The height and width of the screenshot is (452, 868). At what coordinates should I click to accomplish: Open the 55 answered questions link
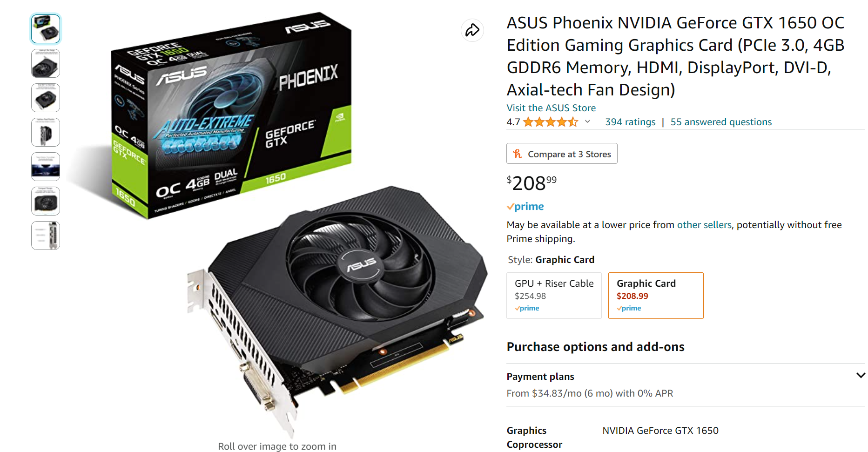tap(721, 122)
